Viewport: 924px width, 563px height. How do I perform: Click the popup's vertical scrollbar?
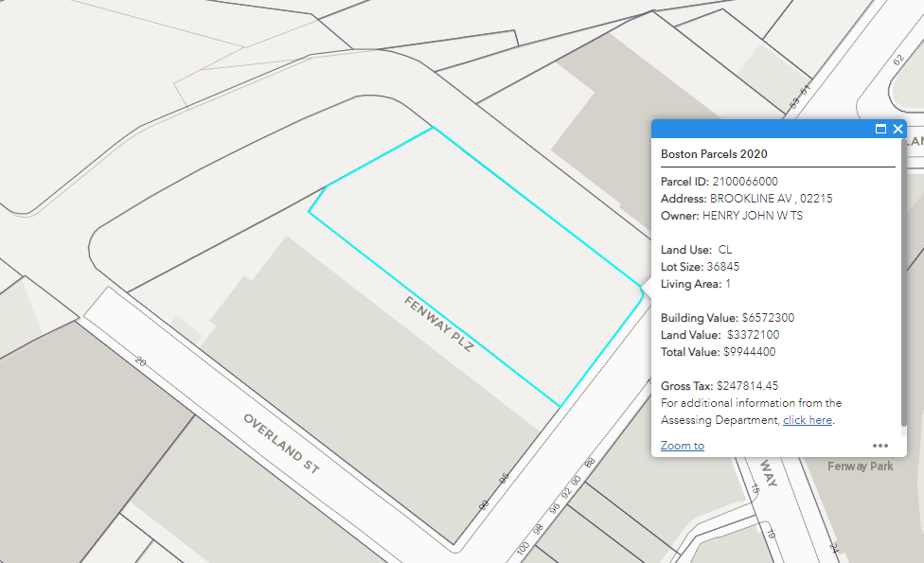tap(903, 284)
